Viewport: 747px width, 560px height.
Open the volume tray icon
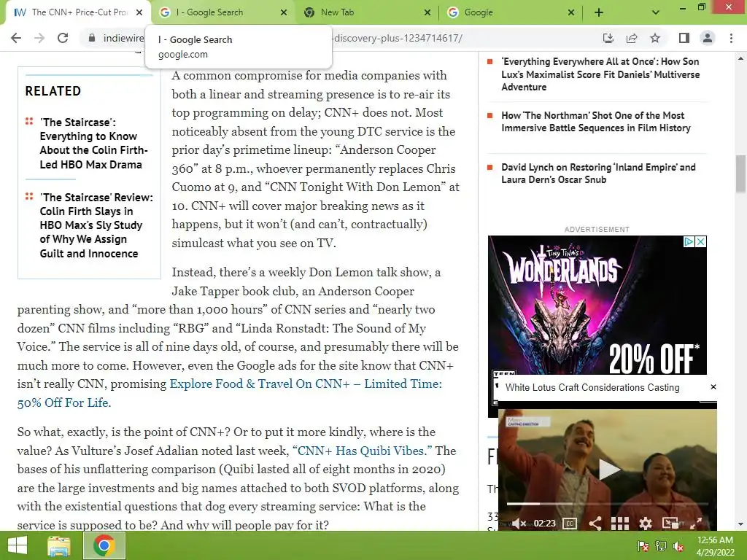[x=678, y=546]
